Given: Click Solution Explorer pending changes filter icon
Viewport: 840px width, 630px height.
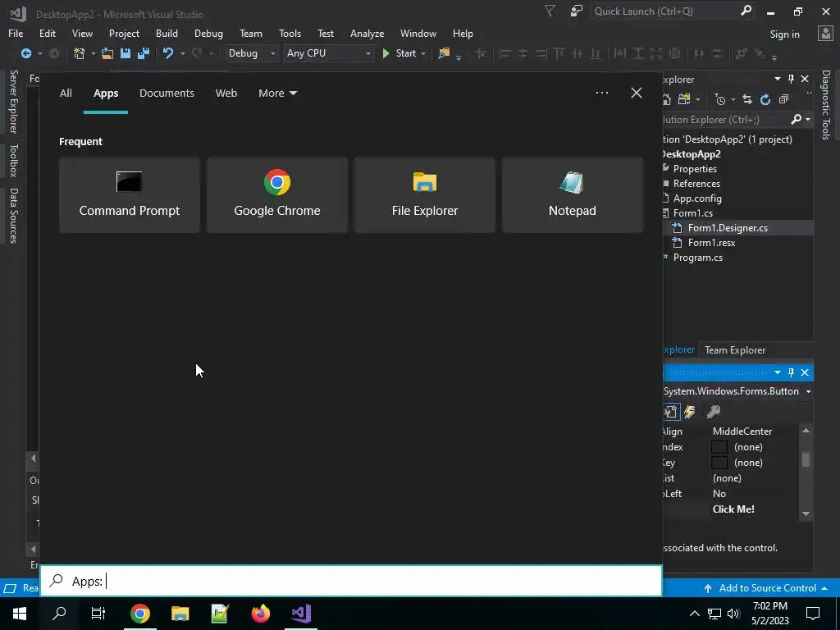Looking at the screenshot, I should 720,99.
